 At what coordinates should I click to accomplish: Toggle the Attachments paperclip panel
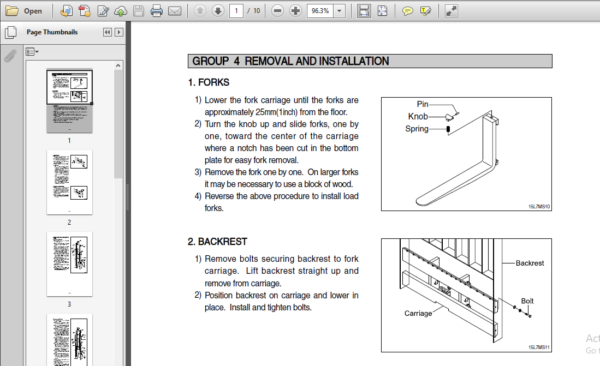coord(11,56)
